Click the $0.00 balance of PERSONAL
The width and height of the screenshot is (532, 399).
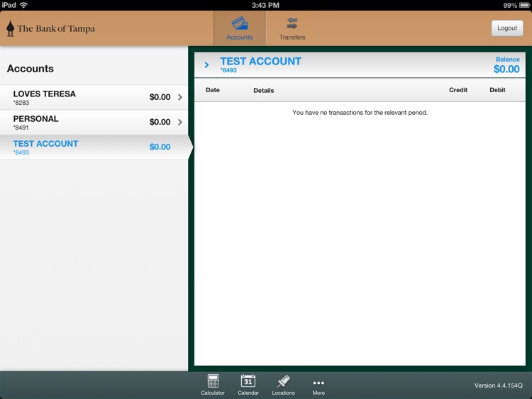pyautogui.click(x=160, y=122)
